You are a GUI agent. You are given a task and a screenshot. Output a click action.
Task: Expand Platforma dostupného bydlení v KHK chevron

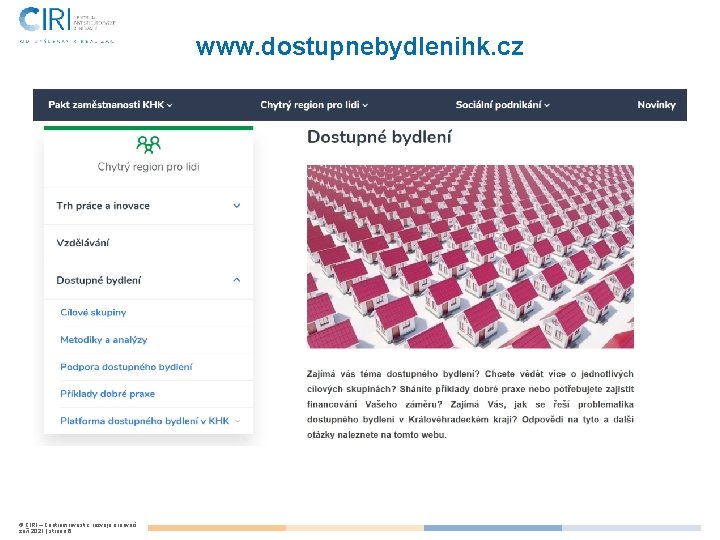[237, 421]
